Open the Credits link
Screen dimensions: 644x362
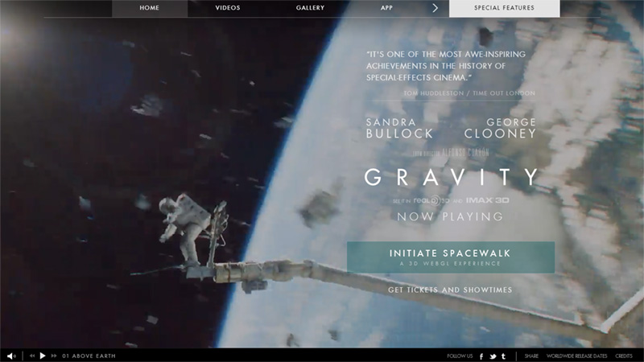pyautogui.click(x=623, y=356)
